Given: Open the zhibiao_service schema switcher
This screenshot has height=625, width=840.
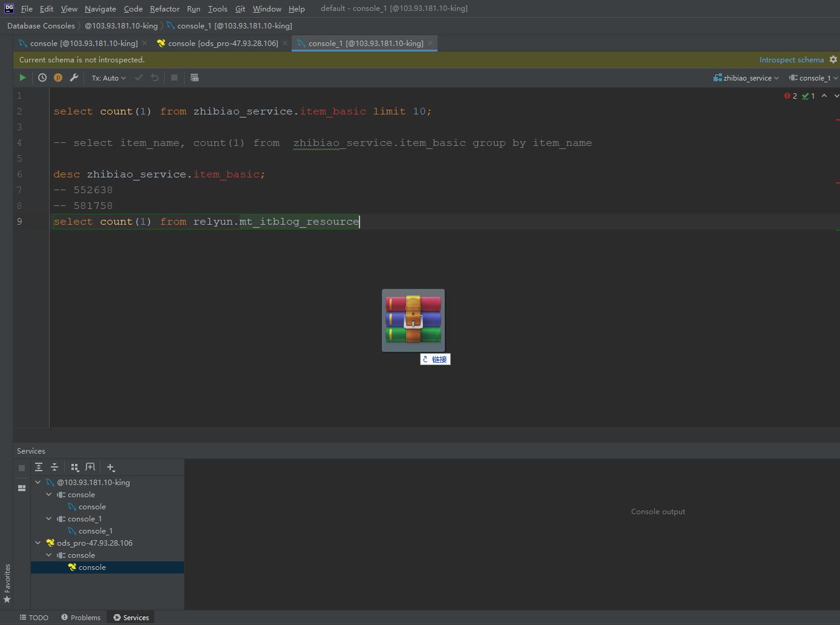Looking at the screenshot, I should 746,78.
